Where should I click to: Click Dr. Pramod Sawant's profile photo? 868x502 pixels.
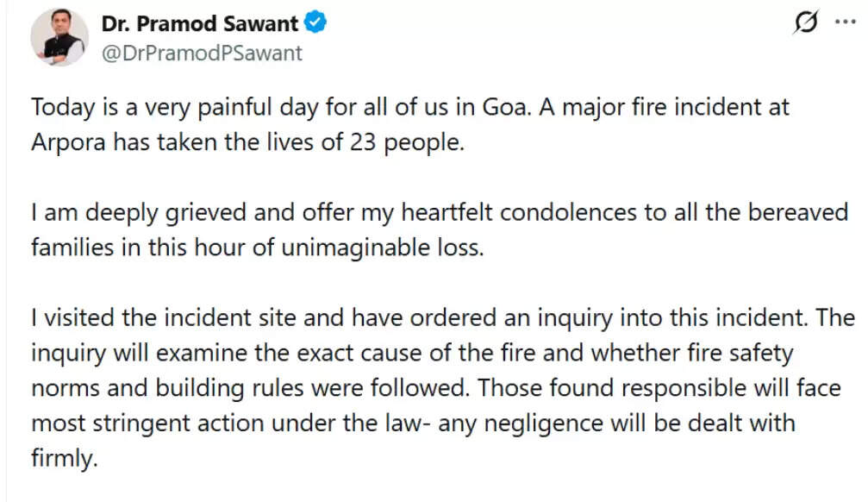(x=59, y=39)
